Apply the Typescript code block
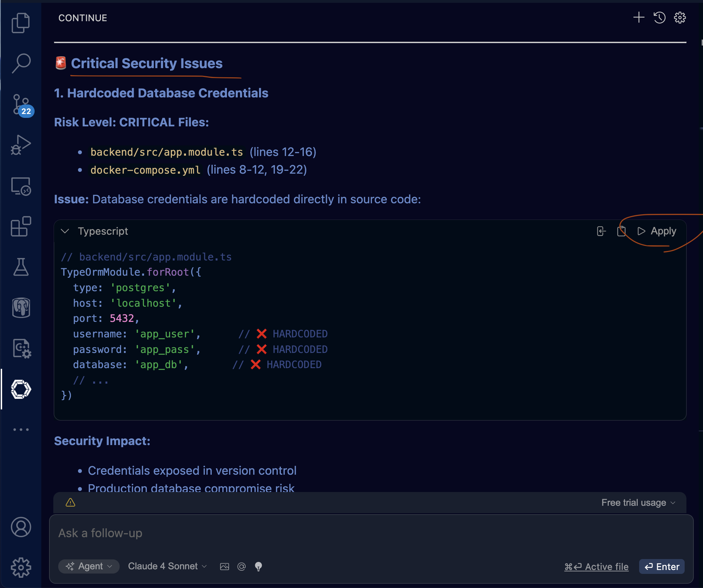This screenshot has width=703, height=588. coord(657,231)
